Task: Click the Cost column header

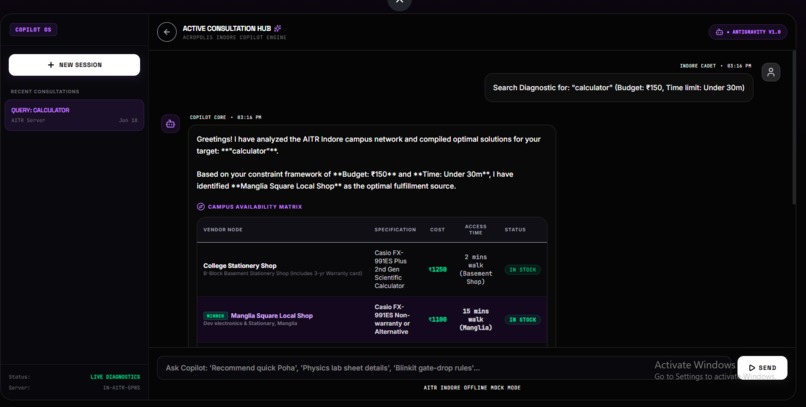Action: click(x=437, y=230)
